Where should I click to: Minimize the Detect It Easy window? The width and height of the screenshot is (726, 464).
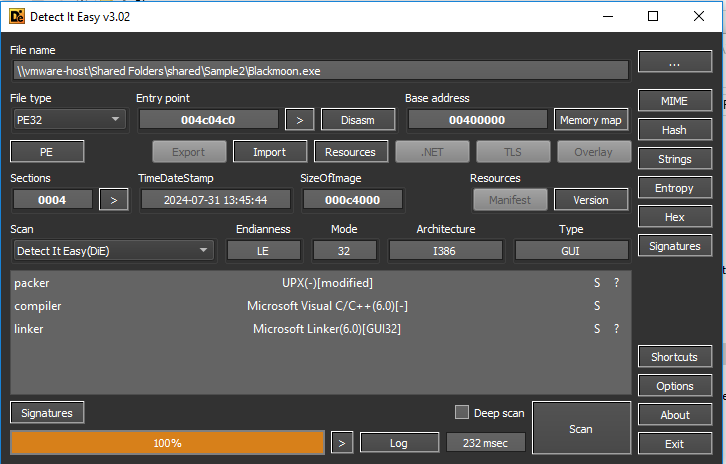[x=608, y=16]
